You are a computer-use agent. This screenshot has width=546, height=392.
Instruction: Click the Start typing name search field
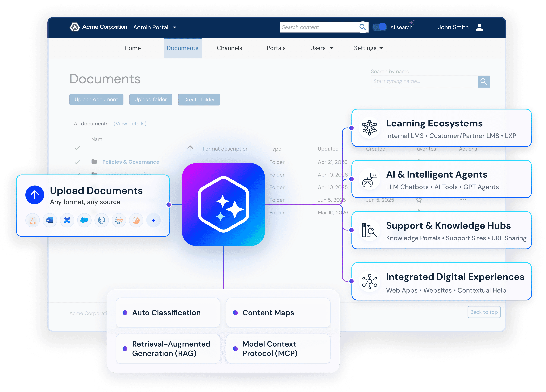[x=424, y=82]
